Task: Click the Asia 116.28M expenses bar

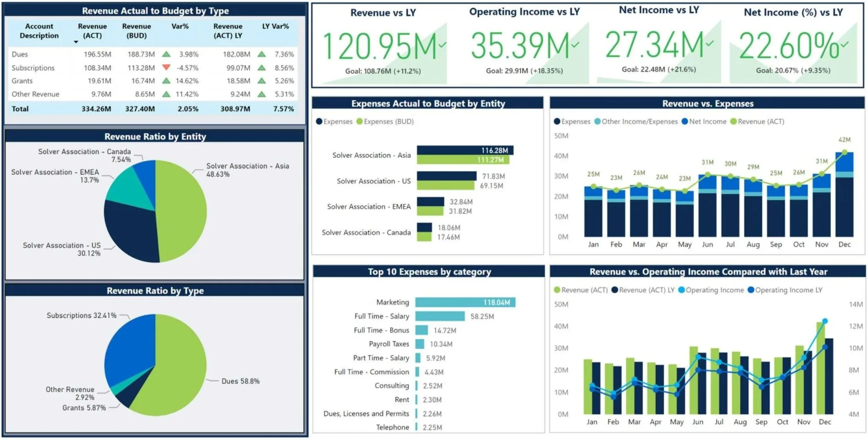Action: 465,150
